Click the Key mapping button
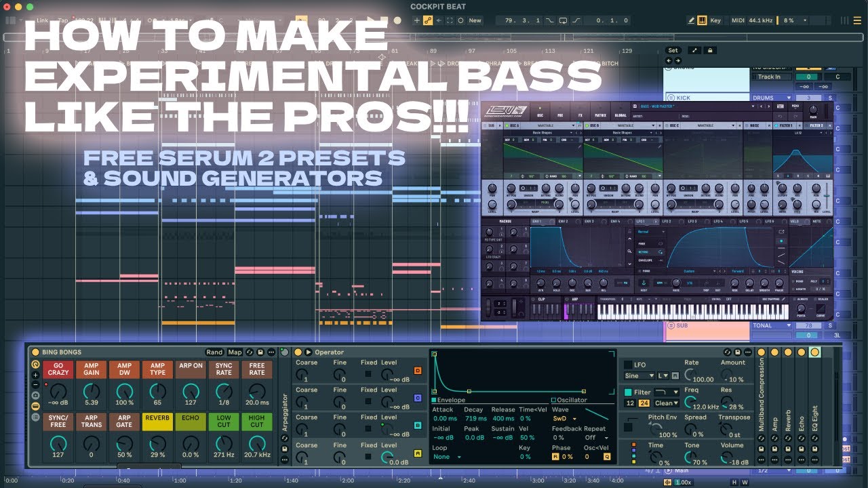Image resolution: width=868 pixels, height=488 pixels. coord(715,20)
